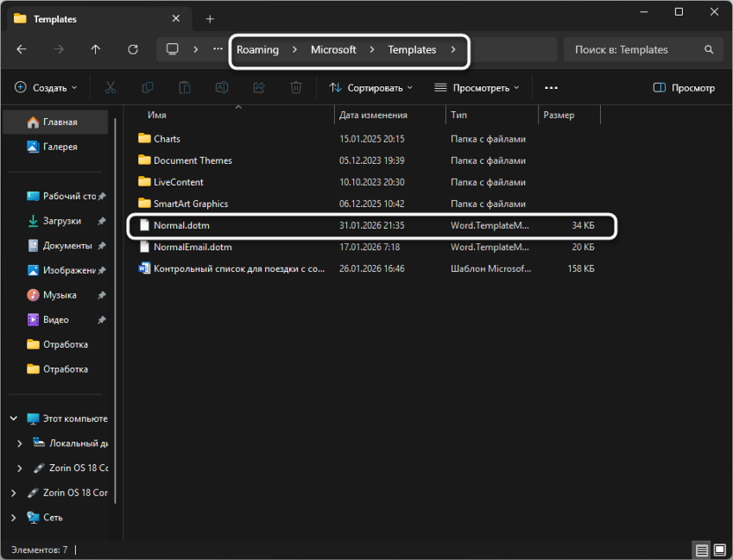Enable large thumbnails view from status bar icon
The width and height of the screenshot is (733, 560).
pyautogui.click(x=719, y=549)
